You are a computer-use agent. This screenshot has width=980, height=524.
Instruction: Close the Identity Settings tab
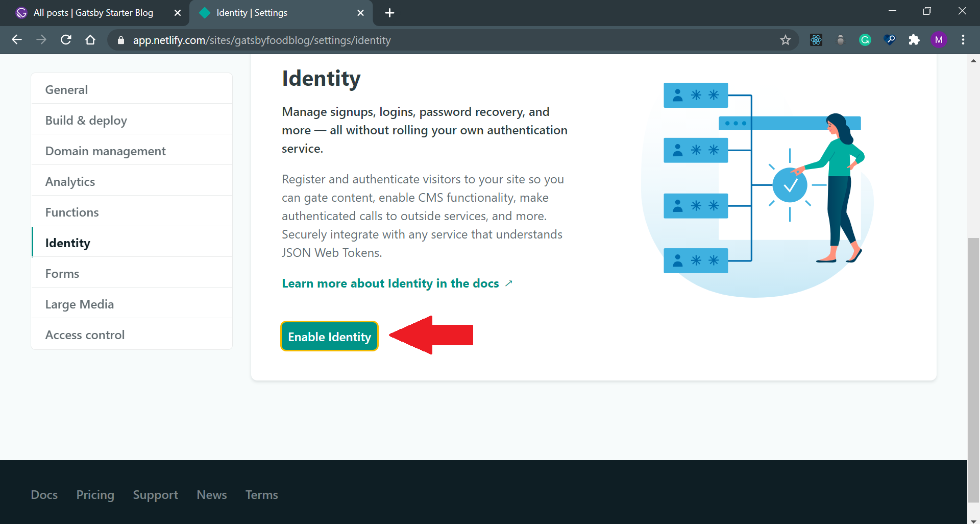click(361, 13)
